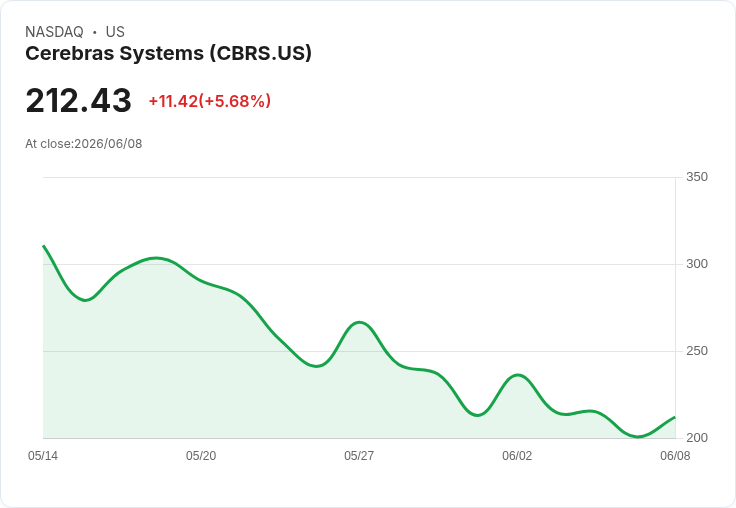Viewport: 736px width, 508px height.
Task: Click the 06/08 date label
Action: pyautogui.click(x=675, y=456)
